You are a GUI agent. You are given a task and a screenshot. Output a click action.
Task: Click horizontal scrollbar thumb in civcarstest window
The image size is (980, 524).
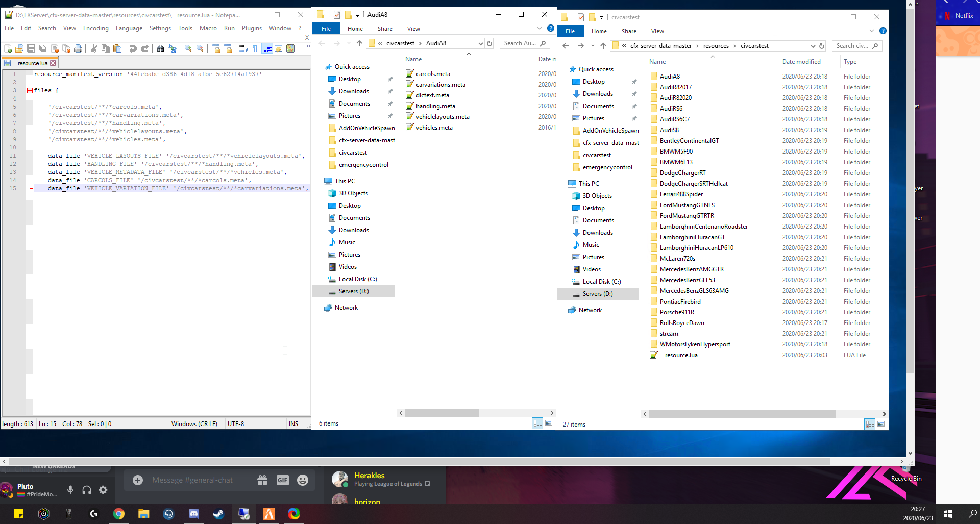(x=742, y=414)
